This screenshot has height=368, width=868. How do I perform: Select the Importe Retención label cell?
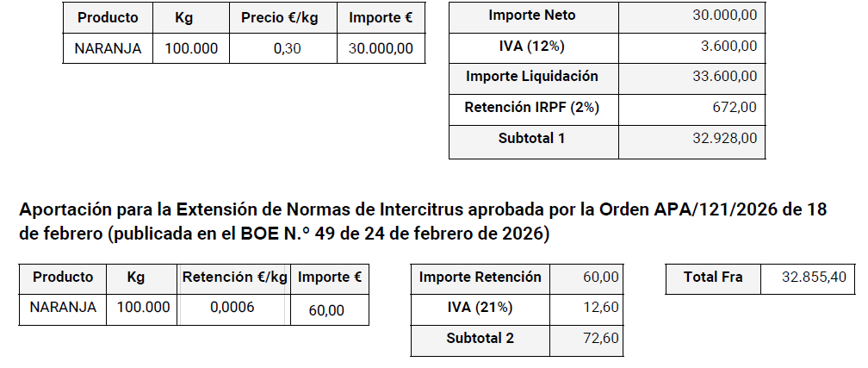[x=480, y=277]
